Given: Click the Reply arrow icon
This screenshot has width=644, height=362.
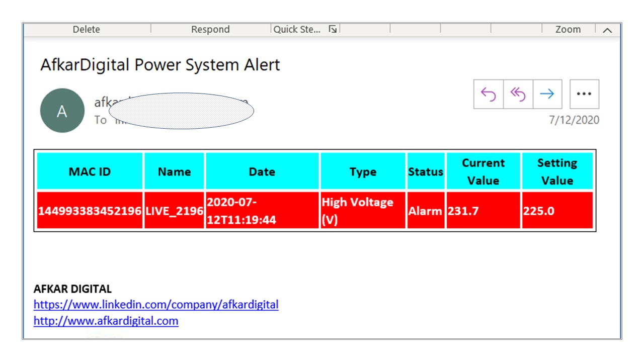Looking at the screenshot, I should tap(489, 94).
